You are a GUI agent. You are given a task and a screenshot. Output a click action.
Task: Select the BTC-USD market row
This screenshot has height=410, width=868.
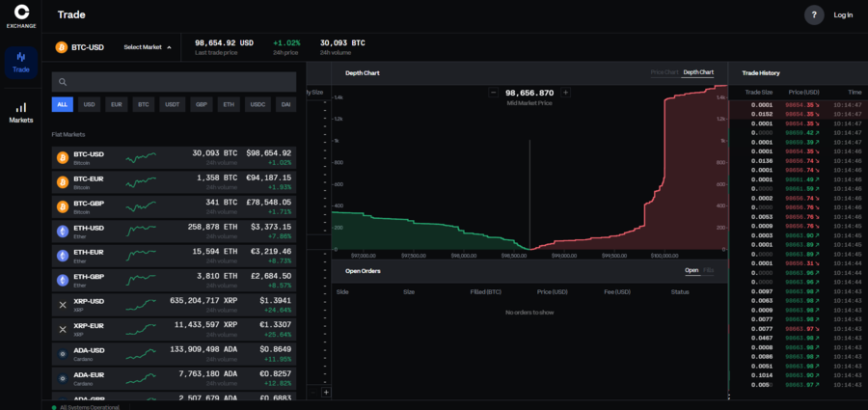pos(174,158)
